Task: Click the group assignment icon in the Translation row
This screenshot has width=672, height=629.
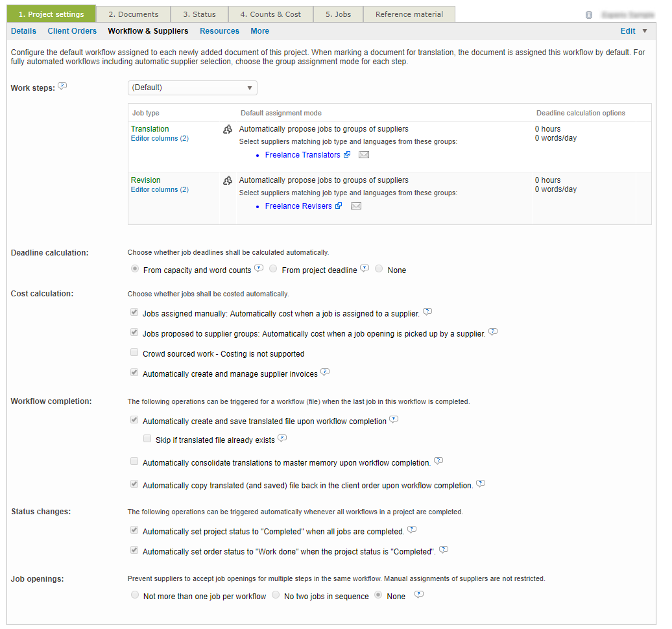Action: [x=228, y=130]
